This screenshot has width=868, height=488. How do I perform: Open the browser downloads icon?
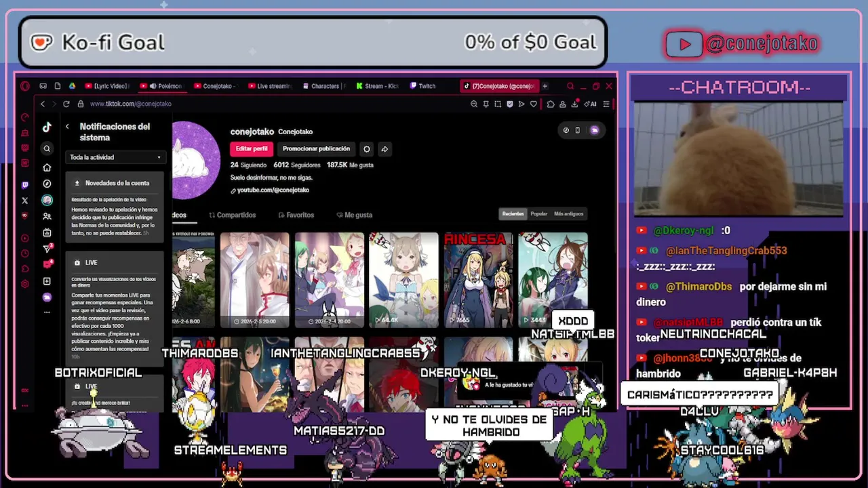[574, 104]
